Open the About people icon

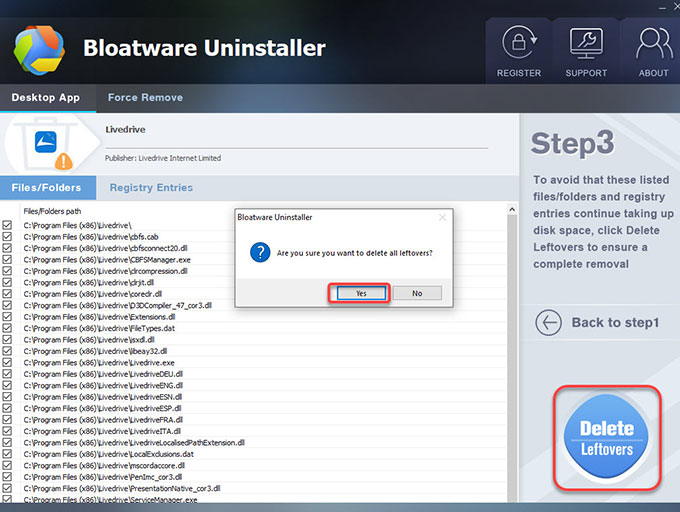654,43
